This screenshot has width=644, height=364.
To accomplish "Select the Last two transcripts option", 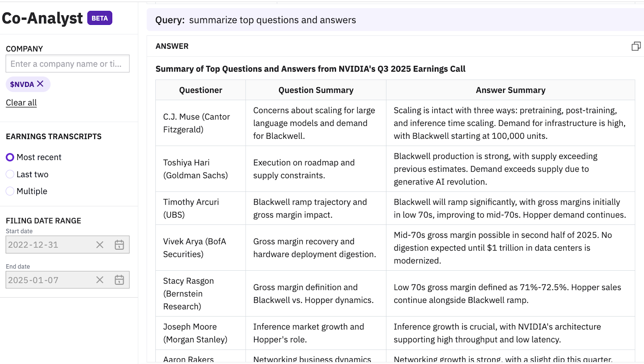I will pyautogui.click(x=10, y=174).
